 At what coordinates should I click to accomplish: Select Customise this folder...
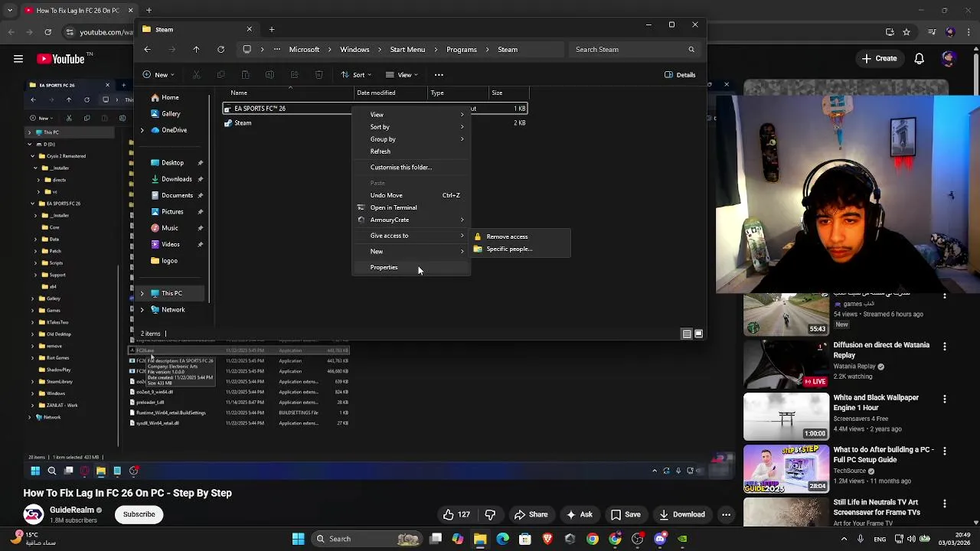click(411, 168)
